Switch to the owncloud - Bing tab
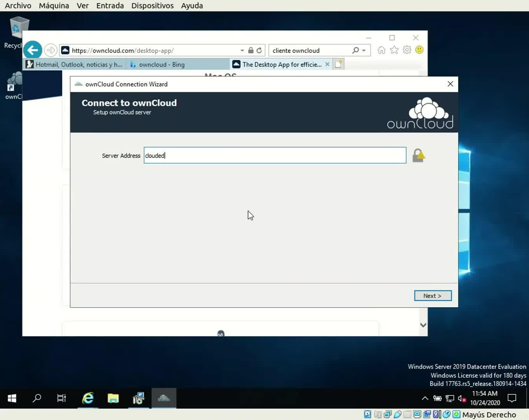The width and height of the screenshot is (529, 420). 161,65
